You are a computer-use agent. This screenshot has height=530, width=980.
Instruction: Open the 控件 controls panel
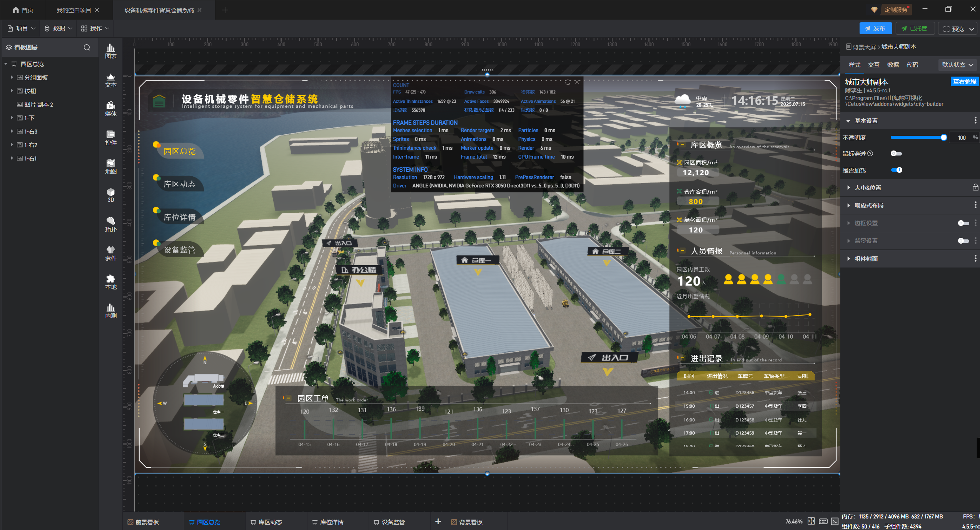click(111, 138)
